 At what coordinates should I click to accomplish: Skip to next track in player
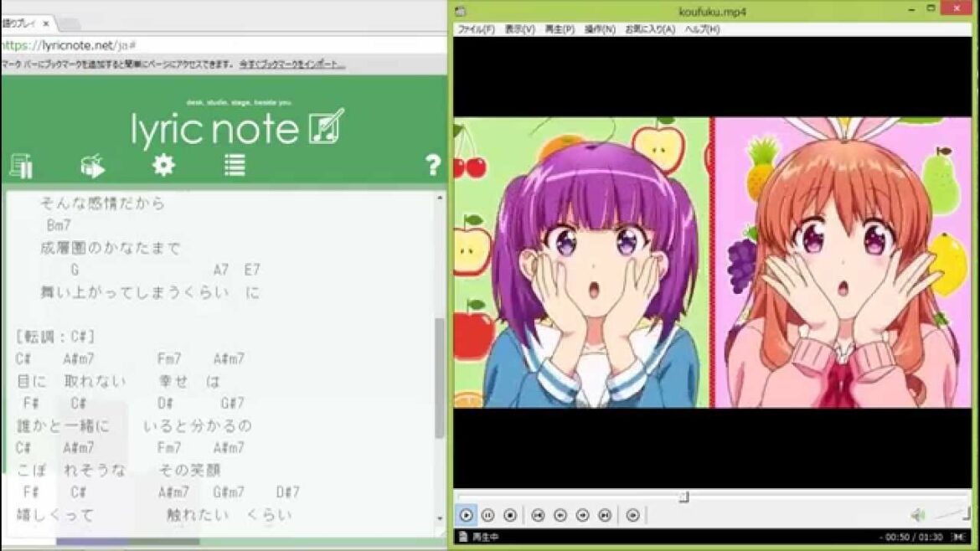click(605, 515)
